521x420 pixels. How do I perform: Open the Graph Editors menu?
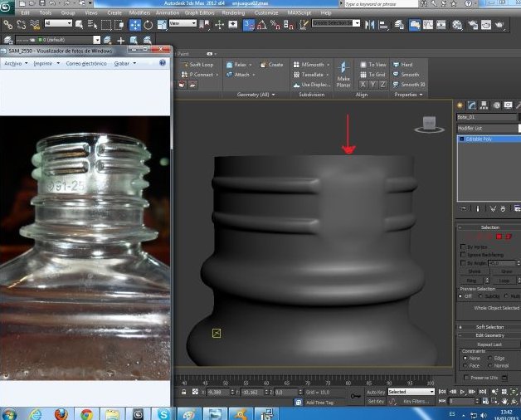point(199,12)
